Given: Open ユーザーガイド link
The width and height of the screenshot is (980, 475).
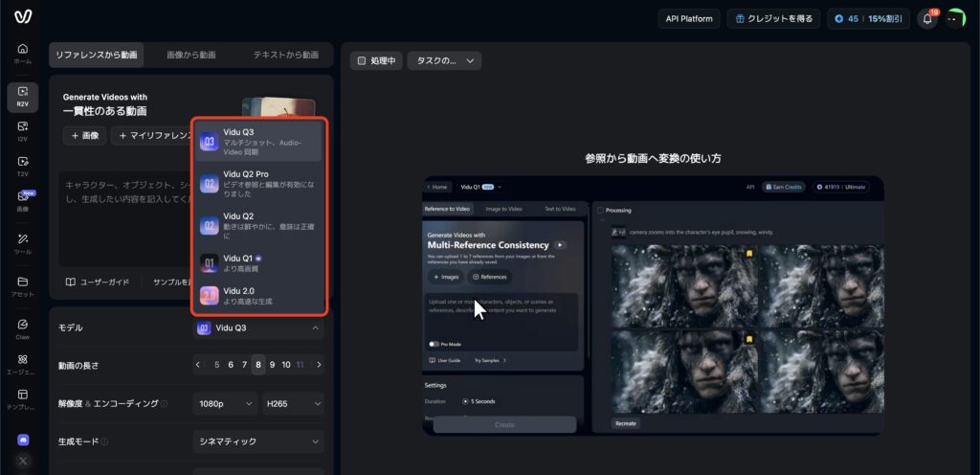Looking at the screenshot, I should click(x=98, y=283).
